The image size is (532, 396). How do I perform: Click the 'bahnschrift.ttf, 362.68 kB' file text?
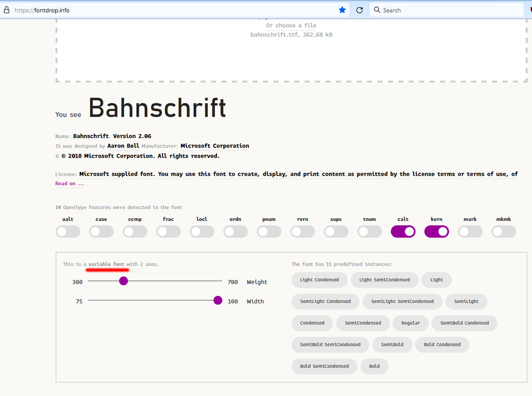[291, 35]
